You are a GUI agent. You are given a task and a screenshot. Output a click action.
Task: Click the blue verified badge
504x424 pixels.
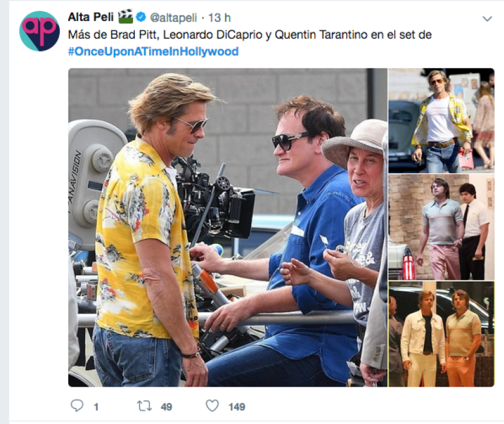click(140, 17)
